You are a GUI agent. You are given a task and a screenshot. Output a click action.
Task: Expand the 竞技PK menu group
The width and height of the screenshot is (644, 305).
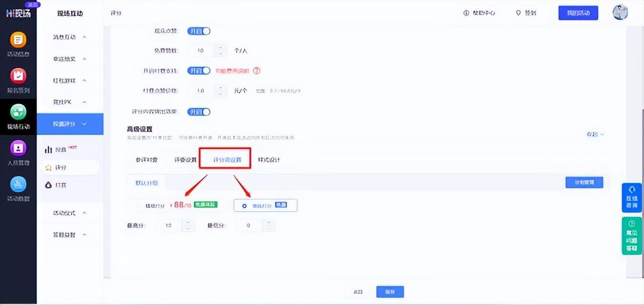pyautogui.click(x=70, y=102)
